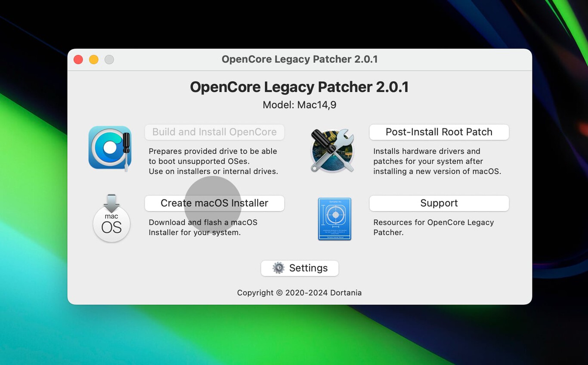Click the macOS installer download icon
Screen dimensions: 588x365
(111, 218)
